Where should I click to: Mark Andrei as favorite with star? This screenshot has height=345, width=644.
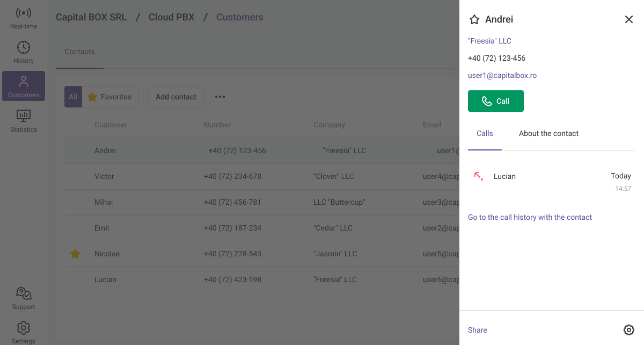click(x=474, y=19)
